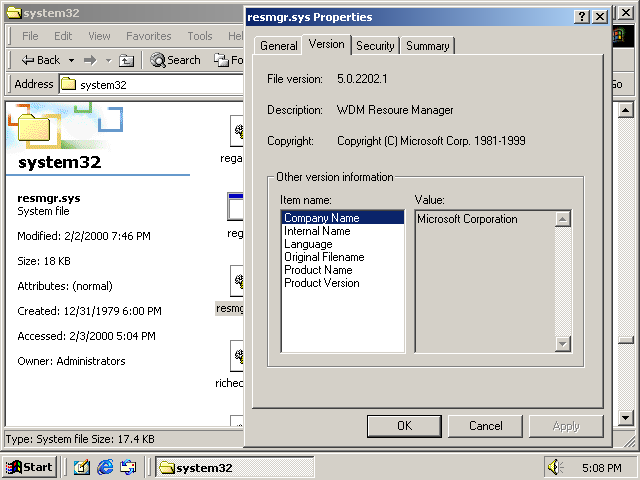This screenshot has width=640, height=480.
Task: Click the OK button
Action: [x=404, y=426]
